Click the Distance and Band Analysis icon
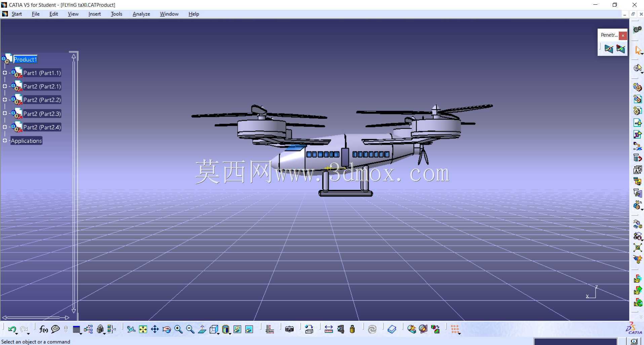 435,329
